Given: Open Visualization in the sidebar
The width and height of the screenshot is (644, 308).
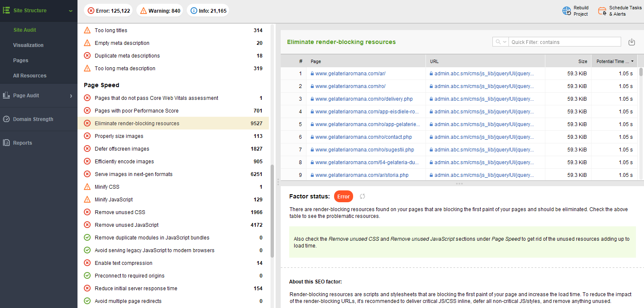Looking at the screenshot, I should [x=28, y=45].
